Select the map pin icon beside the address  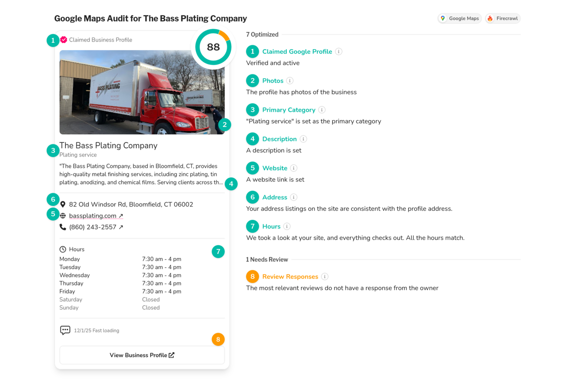pyautogui.click(x=63, y=204)
